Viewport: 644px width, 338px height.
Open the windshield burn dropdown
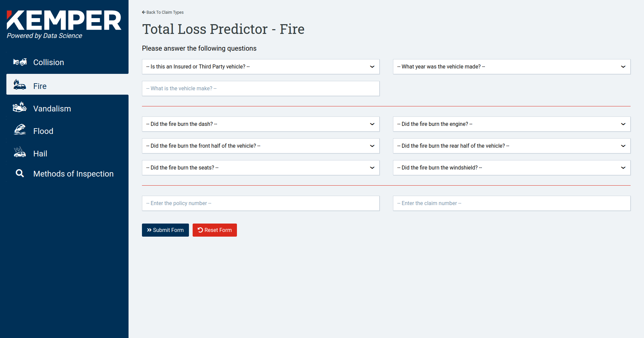point(511,168)
